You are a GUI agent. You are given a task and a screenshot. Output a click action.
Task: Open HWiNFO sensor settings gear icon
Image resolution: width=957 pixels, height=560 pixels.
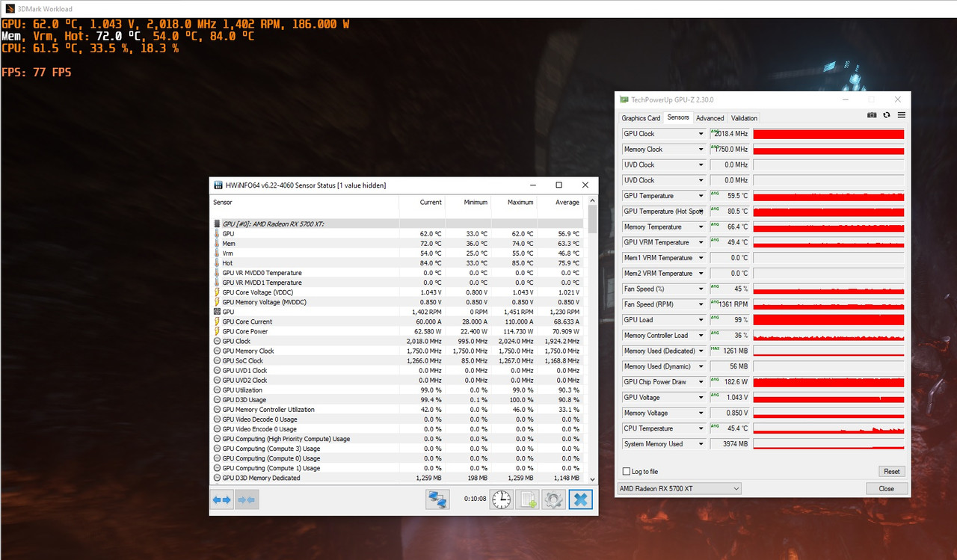[553, 499]
